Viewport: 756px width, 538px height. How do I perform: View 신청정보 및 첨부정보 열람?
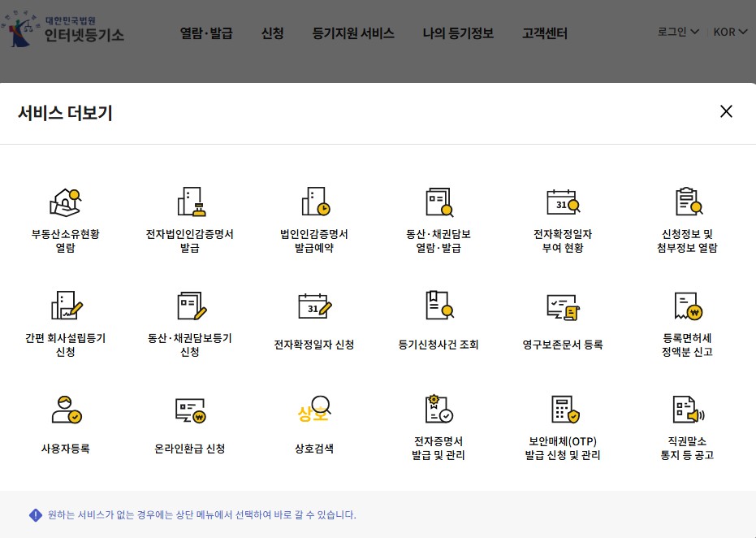pos(689,215)
